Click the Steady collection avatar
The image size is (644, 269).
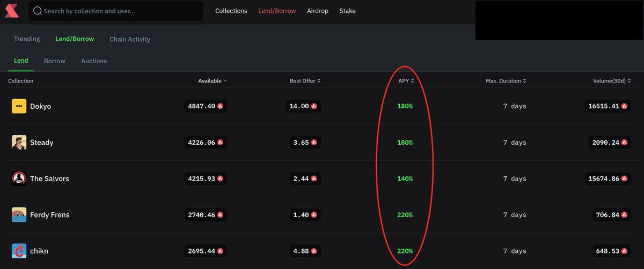point(19,143)
